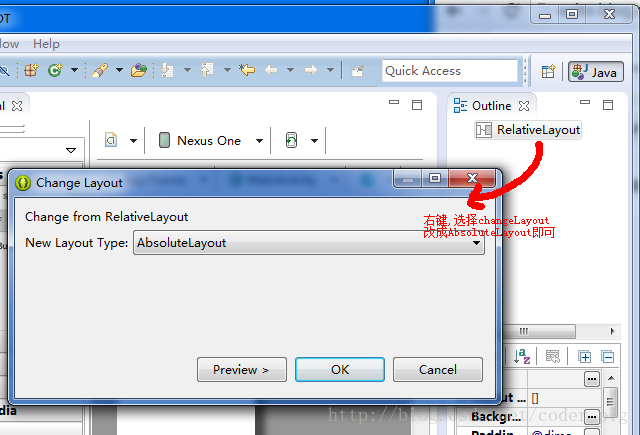Image resolution: width=640 pixels, height=435 pixels.
Task: Maximize the Change Layout dialog
Action: pos(435,178)
